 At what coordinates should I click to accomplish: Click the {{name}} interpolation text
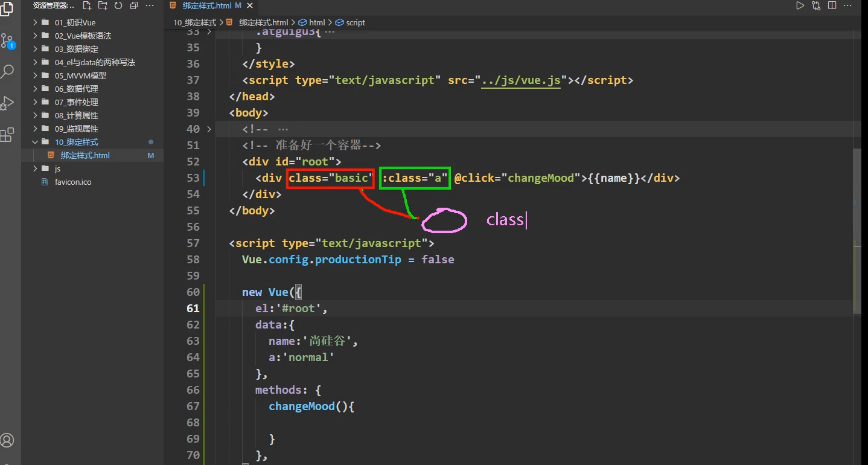coord(614,178)
